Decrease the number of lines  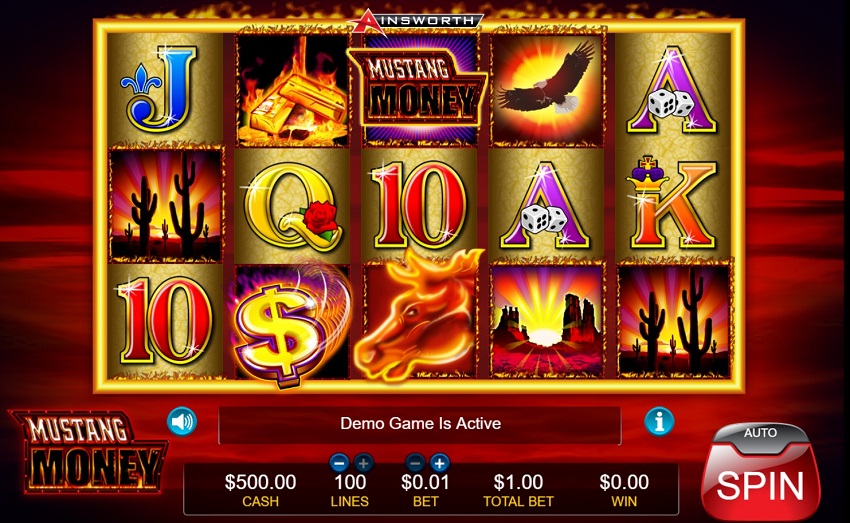[x=339, y=463]
